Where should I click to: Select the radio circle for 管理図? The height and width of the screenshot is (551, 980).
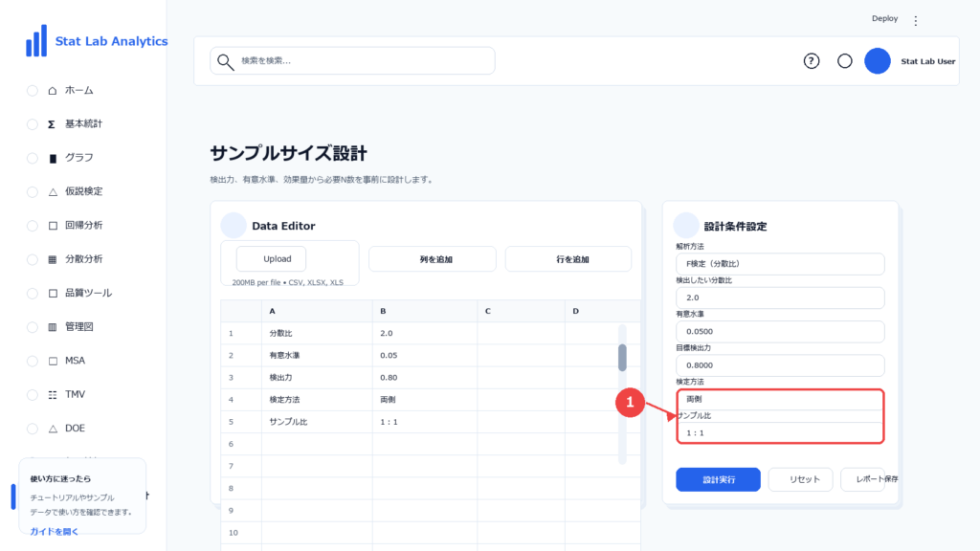pyautogui.click(x=33, y=327)
